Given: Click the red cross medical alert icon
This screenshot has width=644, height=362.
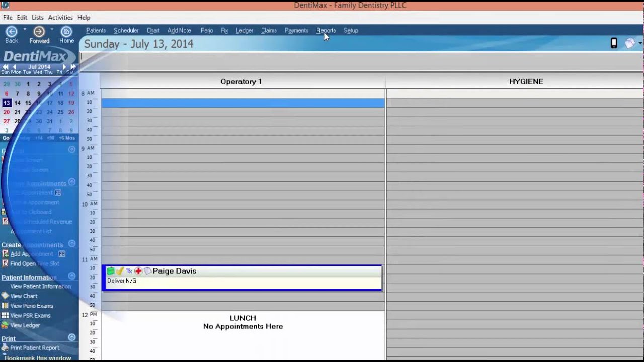Looking at the screenshot, I should pyautogui.click(x=138, y=271).
